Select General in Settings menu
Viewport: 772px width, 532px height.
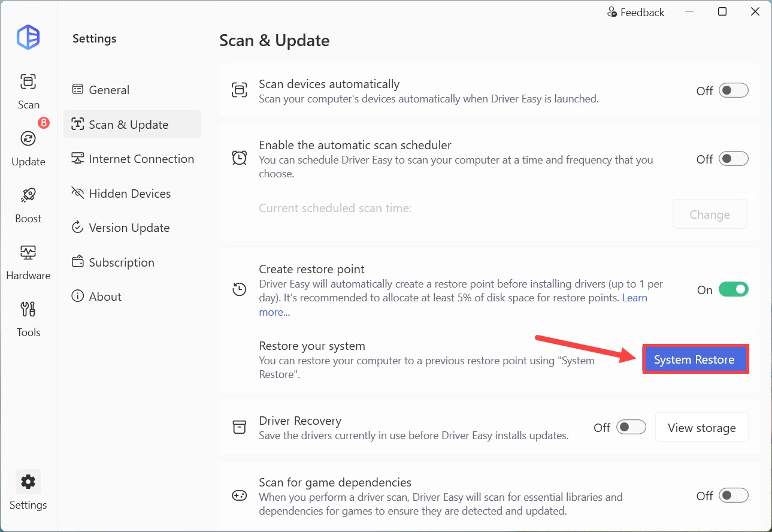[x=132, y=90]
